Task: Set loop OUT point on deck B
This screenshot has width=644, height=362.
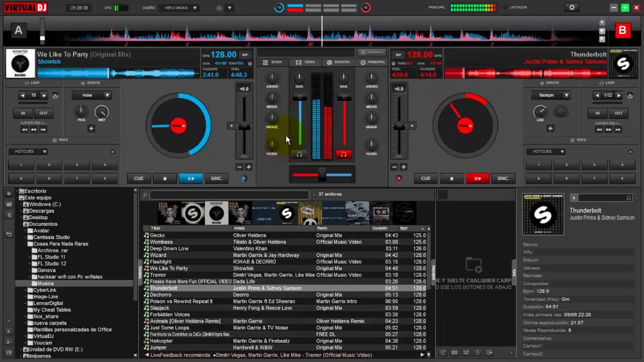Action: point(618,113)
